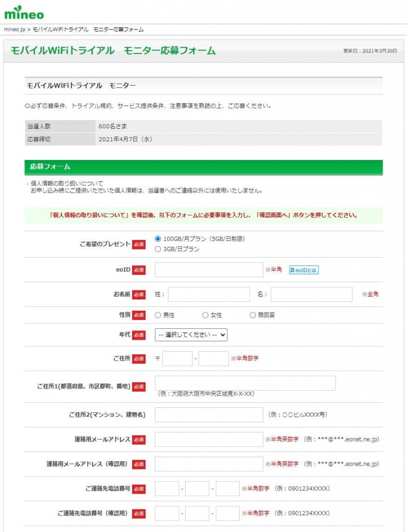
Task: Select the 100GB/月プラン radio option
Action: coord(157,239)
